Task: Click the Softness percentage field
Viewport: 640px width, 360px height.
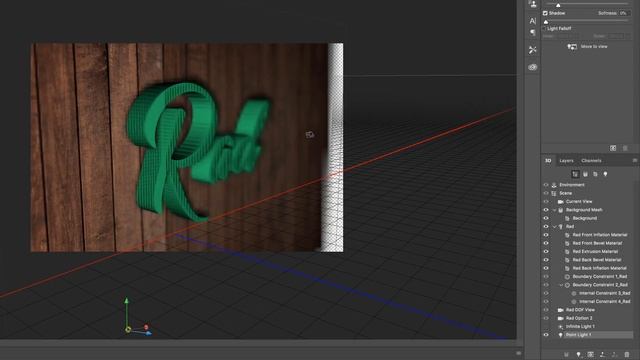Action: pos(623,13)
